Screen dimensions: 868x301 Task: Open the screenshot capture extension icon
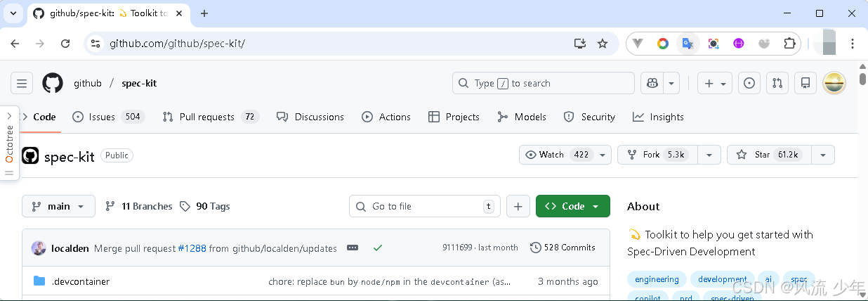(x=714, y=44)
